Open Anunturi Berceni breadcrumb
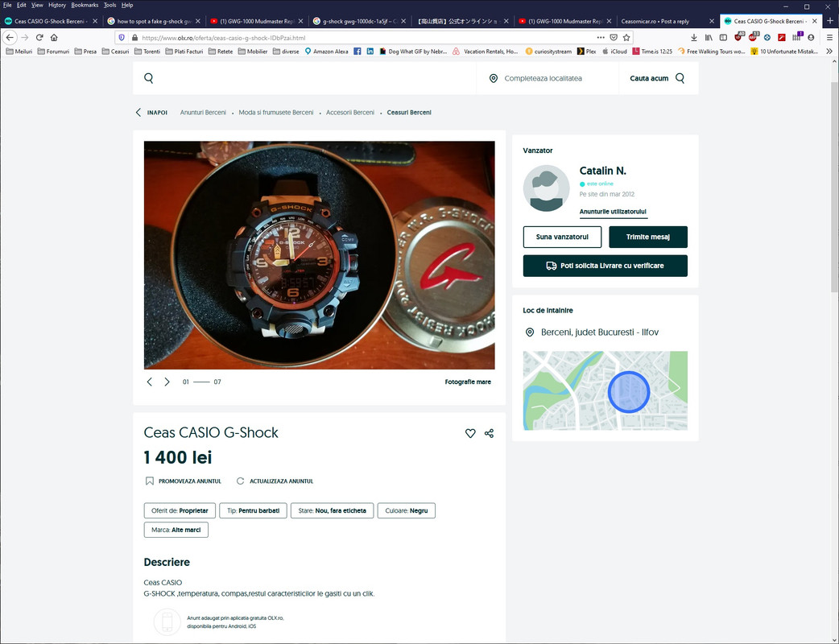Screen dimensions: 839x644 click(203, 113)
